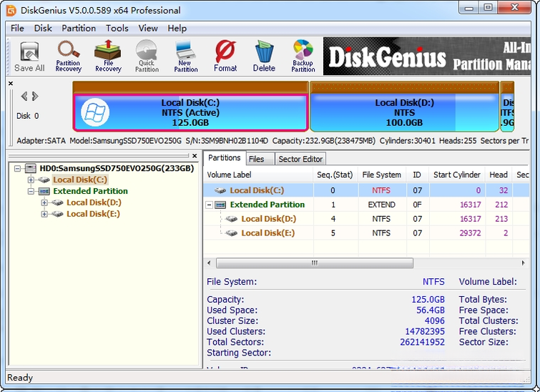This screenshot has height=392, width=540.
Task: Open the File menu
Action: 17,28
